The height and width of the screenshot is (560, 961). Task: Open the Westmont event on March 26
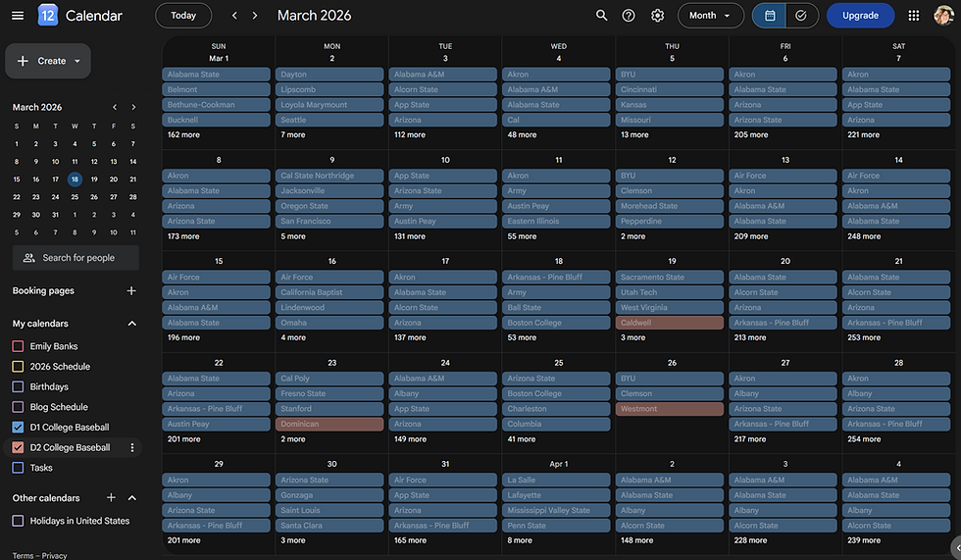[669, 409]
